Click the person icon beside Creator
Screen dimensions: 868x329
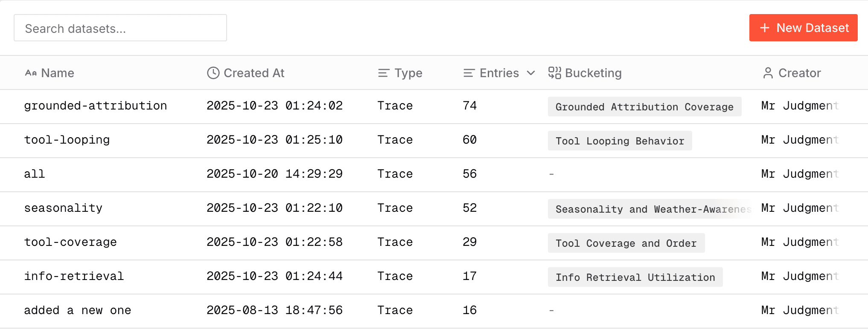pyautogui.click(x=768, y=73)
